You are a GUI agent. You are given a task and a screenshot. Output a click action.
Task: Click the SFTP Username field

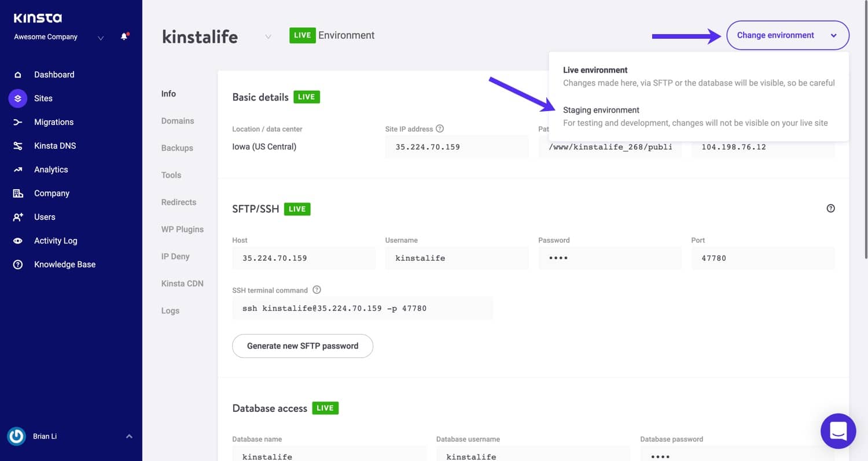457,258
